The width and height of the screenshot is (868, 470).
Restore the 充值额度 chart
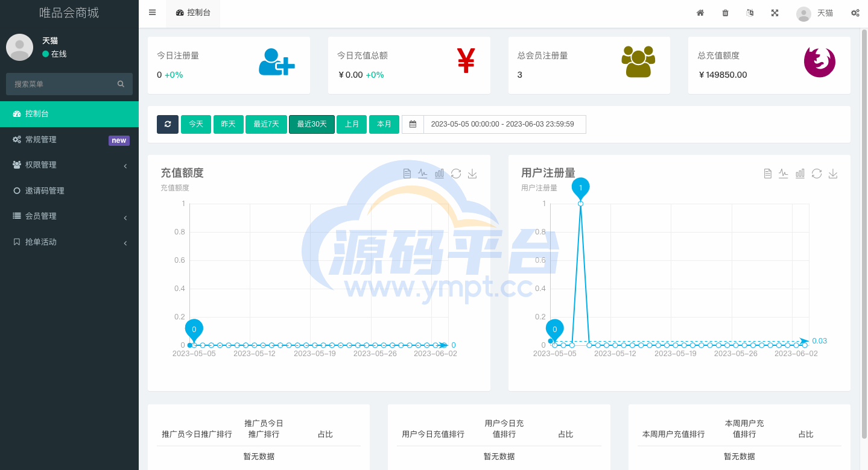456,174
